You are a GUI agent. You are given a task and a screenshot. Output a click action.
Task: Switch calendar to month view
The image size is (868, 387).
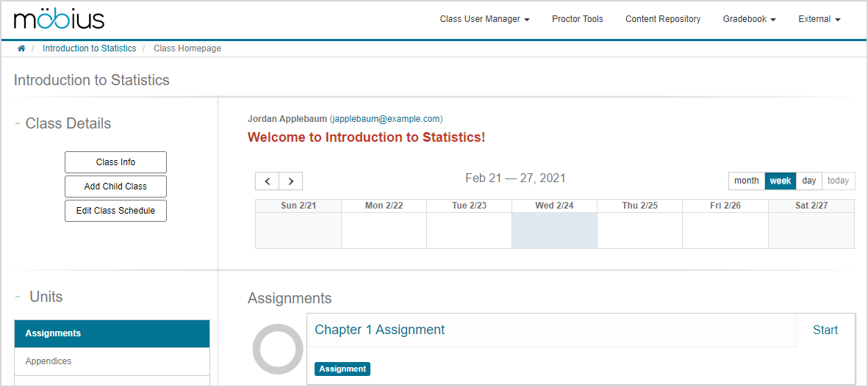pyautogui.click(x=746, y=181)
